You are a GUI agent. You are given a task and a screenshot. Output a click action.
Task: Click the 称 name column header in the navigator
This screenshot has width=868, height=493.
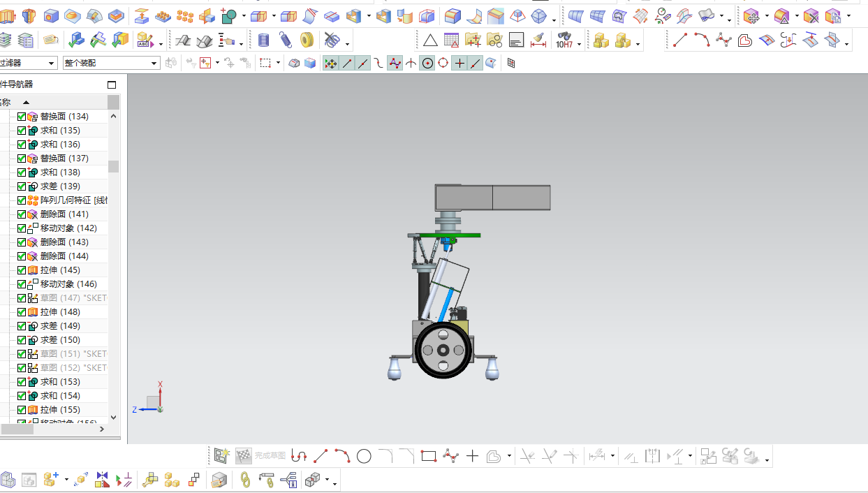52,102
